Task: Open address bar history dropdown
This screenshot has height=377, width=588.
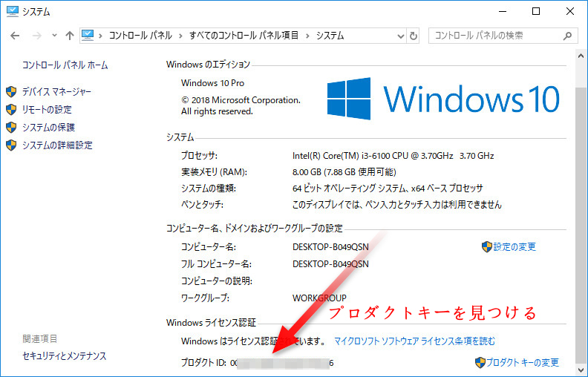Action: tap(400, 36)
